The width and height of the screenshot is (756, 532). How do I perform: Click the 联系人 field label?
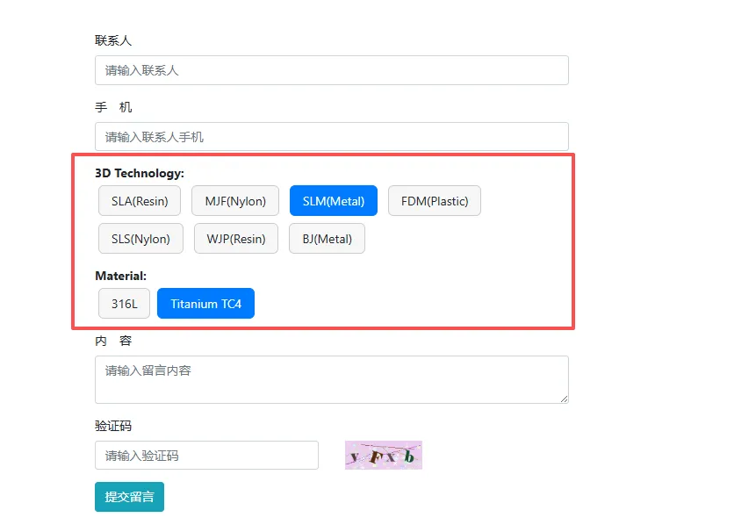[x=113, y=40]
